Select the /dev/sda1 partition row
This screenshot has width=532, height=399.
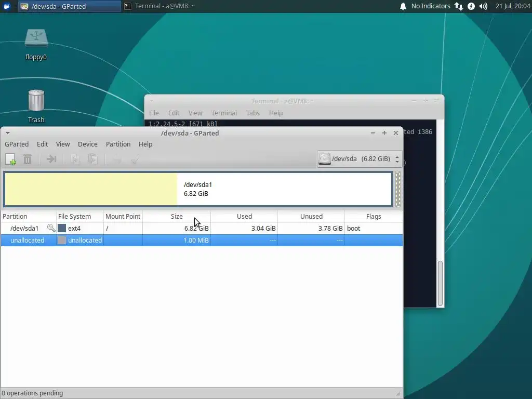(x=202, y=228)
